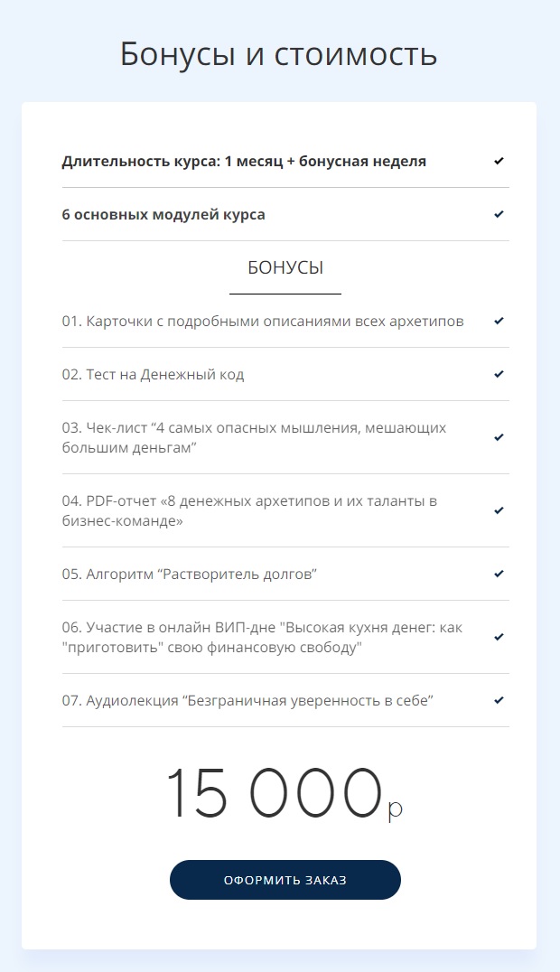Viewport: 560px width, 972px height.
Task: Click checkmark beside Аудиолекция bonus
Action: pos(499,700)
